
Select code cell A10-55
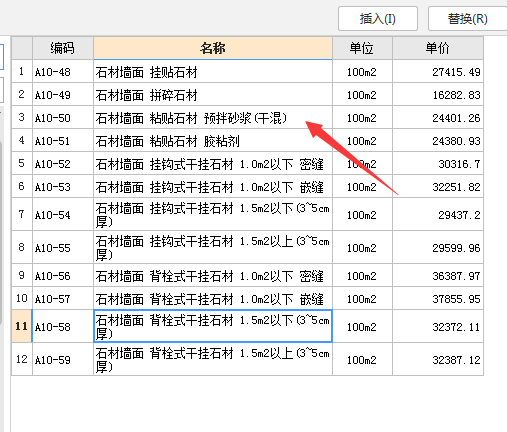[x=63, y=248]
